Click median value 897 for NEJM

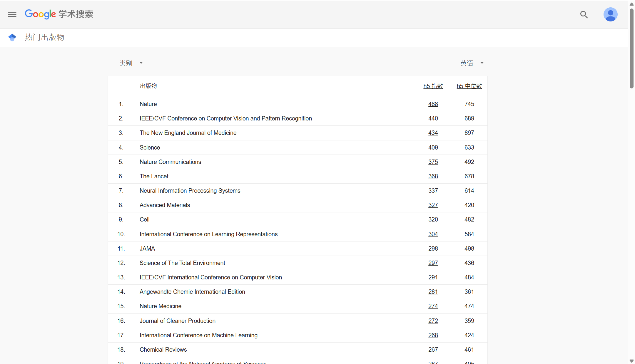469,133
